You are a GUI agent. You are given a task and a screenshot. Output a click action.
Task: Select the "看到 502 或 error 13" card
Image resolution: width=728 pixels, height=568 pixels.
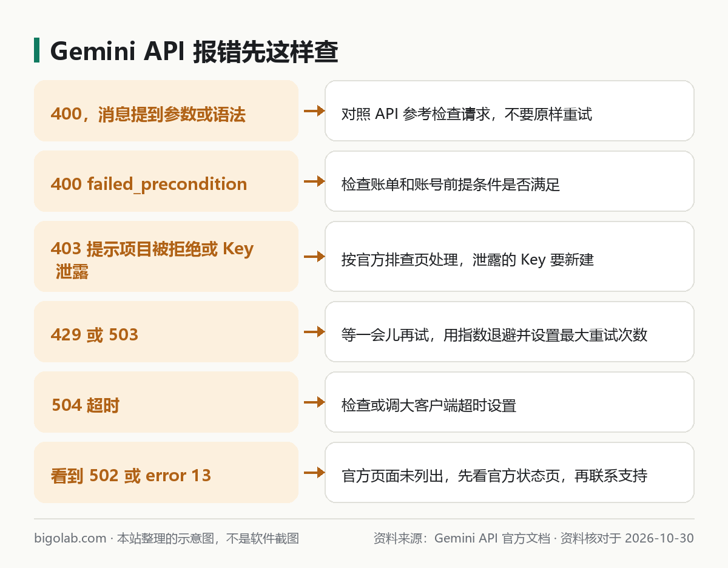coord(166,472)
